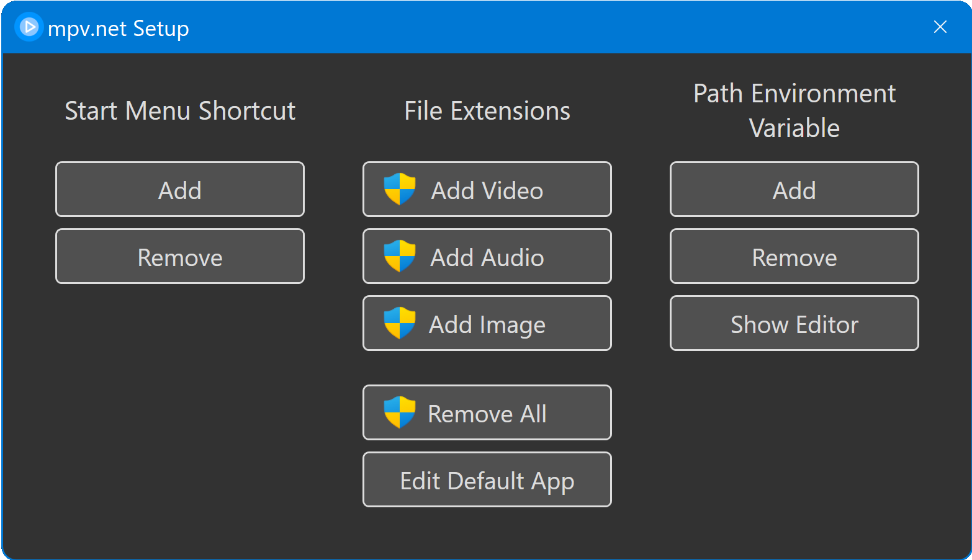
Task: Click the "mpv.net Setup" window title
Action: 119,29
